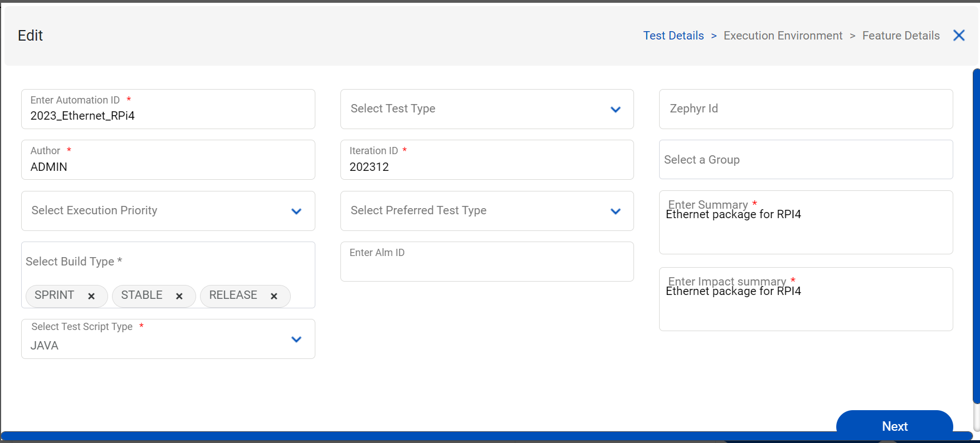The height and width of the screenshot is (443, 980).
Task: Remove the STABLE build type chip
Action: pyautogui.click(x=179, y=296)
